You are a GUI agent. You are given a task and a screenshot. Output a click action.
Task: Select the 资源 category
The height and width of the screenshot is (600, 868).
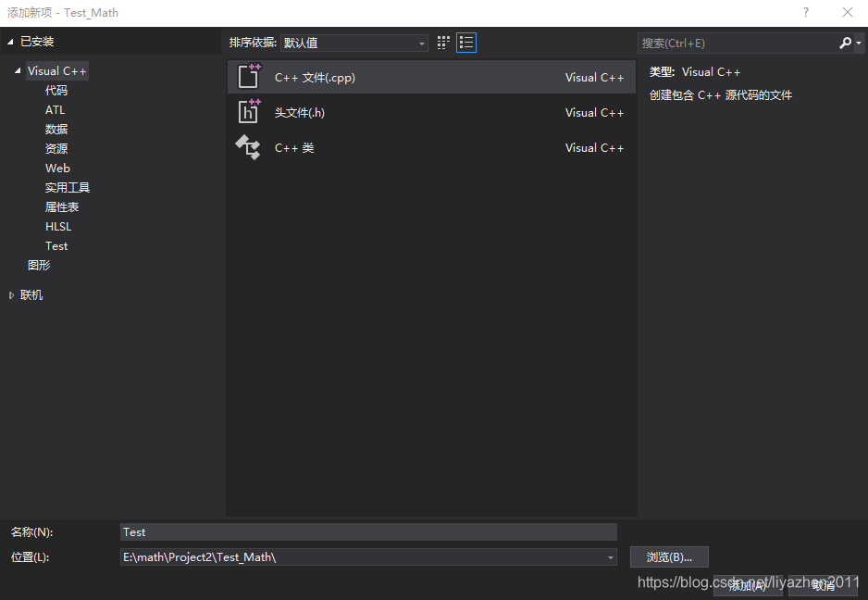pos(56,148)
